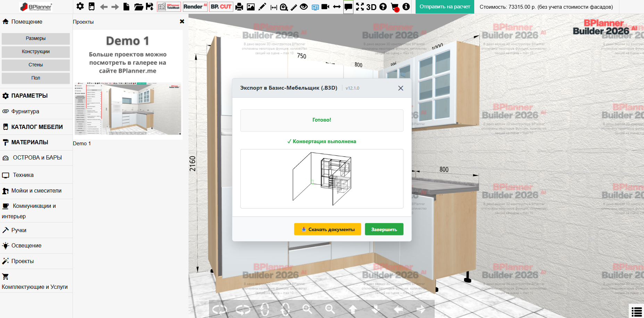Redo with the right arrow toolbar icon
The image size is (644, 318).
pyautogui.click(x=115, y=7)
